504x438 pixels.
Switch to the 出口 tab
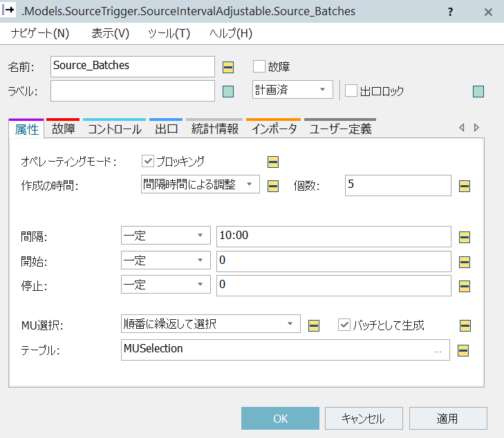coord(166,128)
